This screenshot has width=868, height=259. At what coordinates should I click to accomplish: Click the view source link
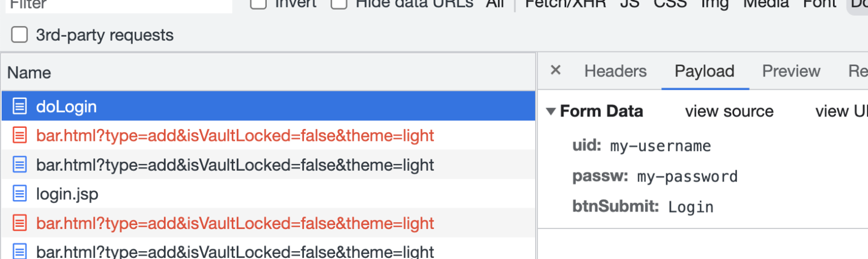(729, 111)
